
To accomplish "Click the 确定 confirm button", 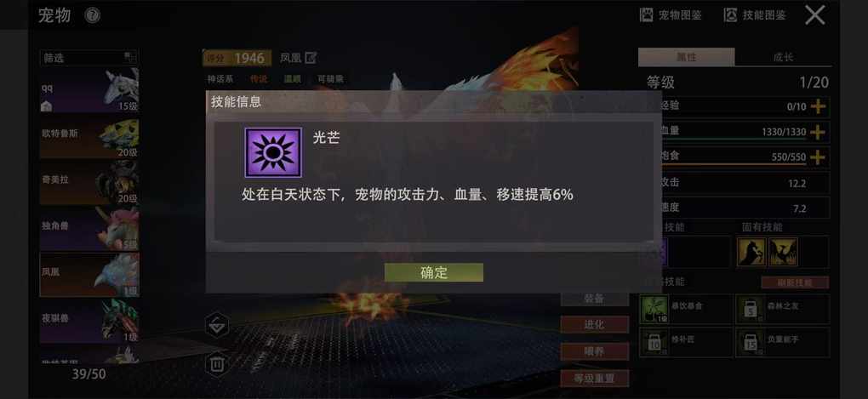I will point(433,272).
